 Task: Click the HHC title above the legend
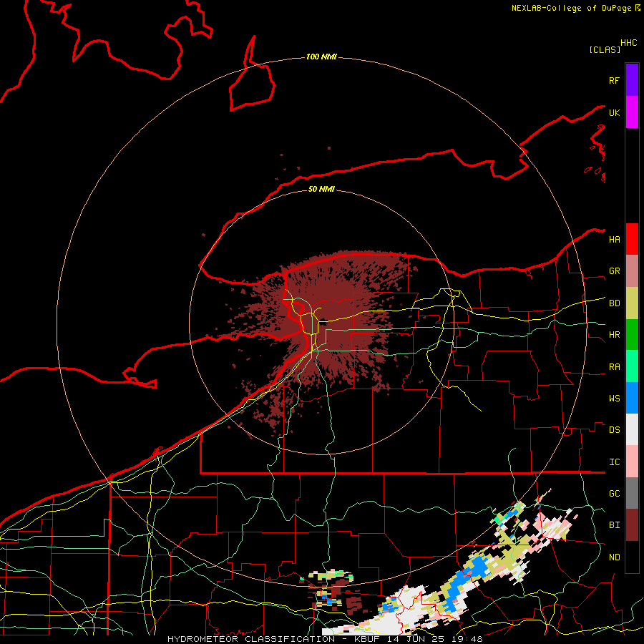[628, 43]
